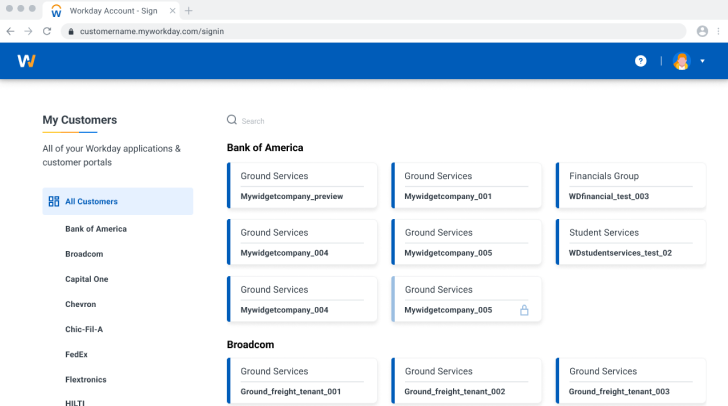Open the Mywidgetcompany_preview tenant card
The image size is (728, 406).
click(302, 186)
